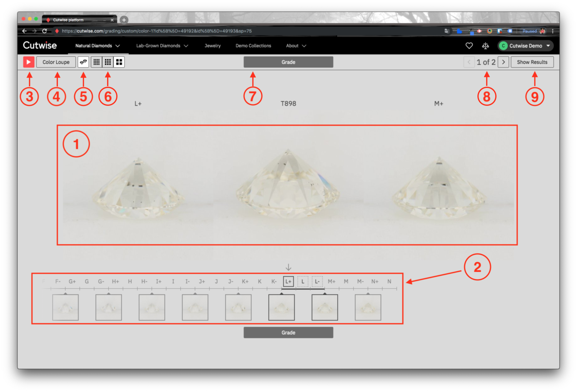Select the L grade on the scale

pos(303,281)
